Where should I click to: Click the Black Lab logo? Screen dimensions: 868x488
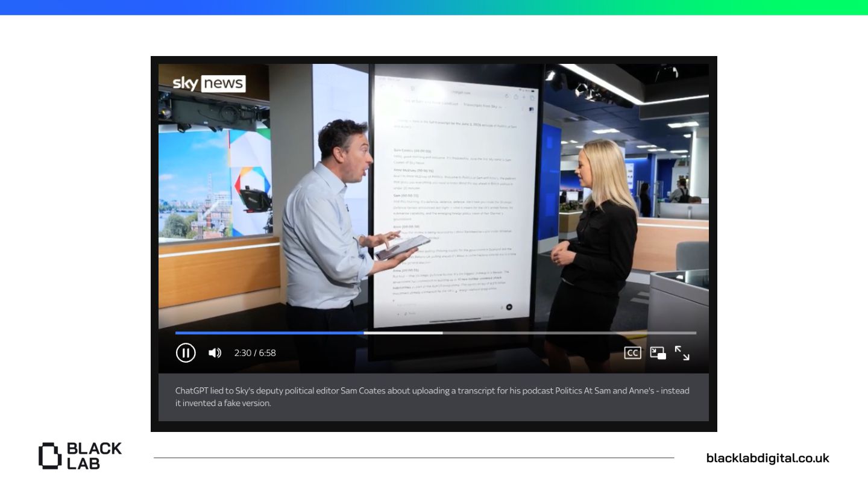pyautogui.click(x=80, y=455)
